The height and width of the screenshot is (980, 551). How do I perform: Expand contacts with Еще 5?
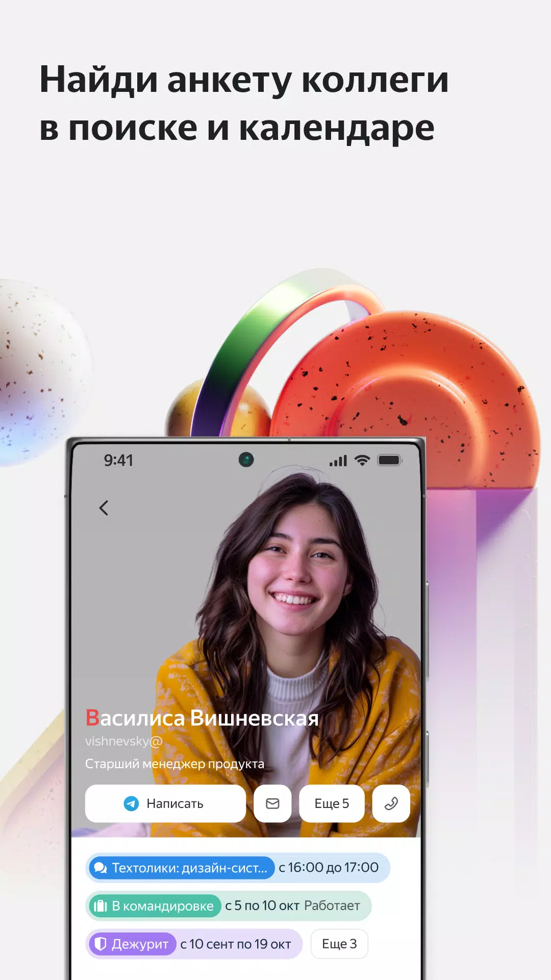point(332,803)
